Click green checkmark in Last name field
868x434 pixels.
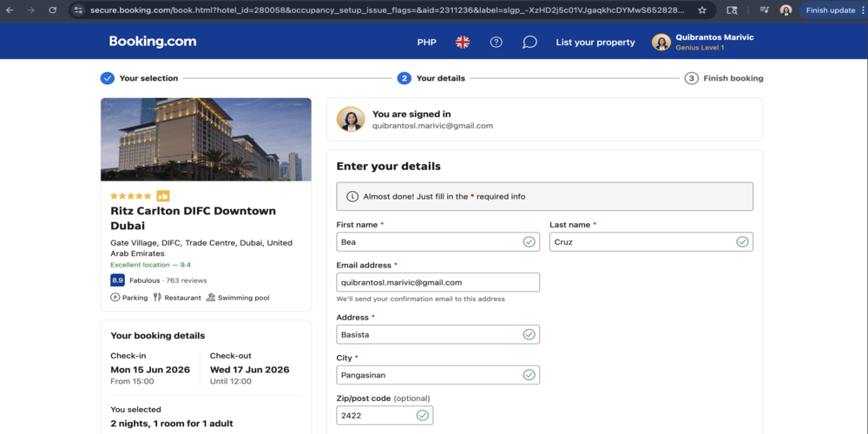[742, 242]
